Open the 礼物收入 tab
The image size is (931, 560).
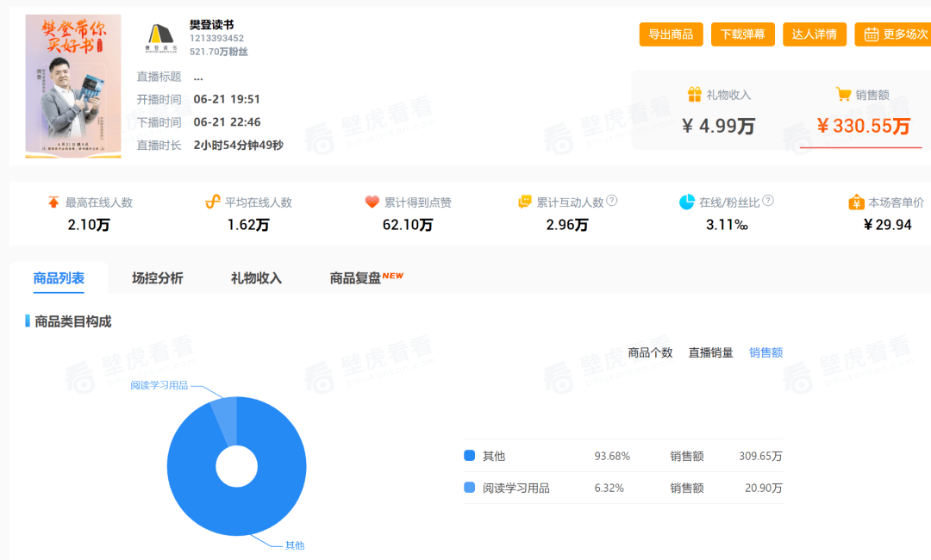(256, 278)
